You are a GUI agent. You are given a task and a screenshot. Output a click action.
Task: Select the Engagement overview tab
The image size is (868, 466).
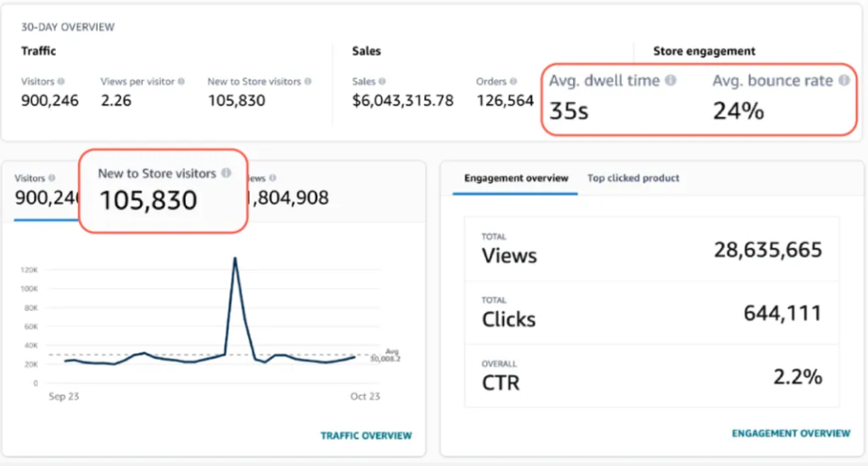516,178
